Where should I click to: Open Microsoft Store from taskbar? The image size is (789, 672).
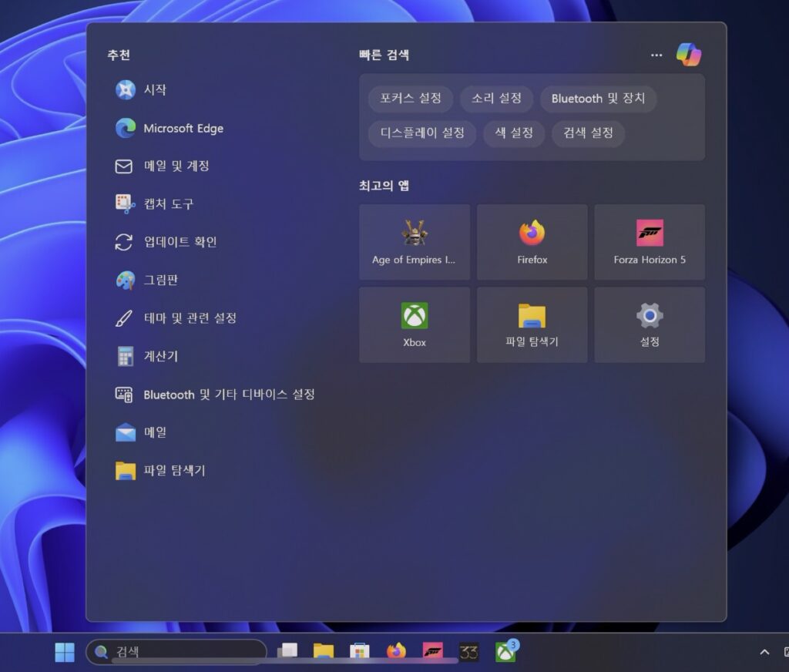(359, 652)
